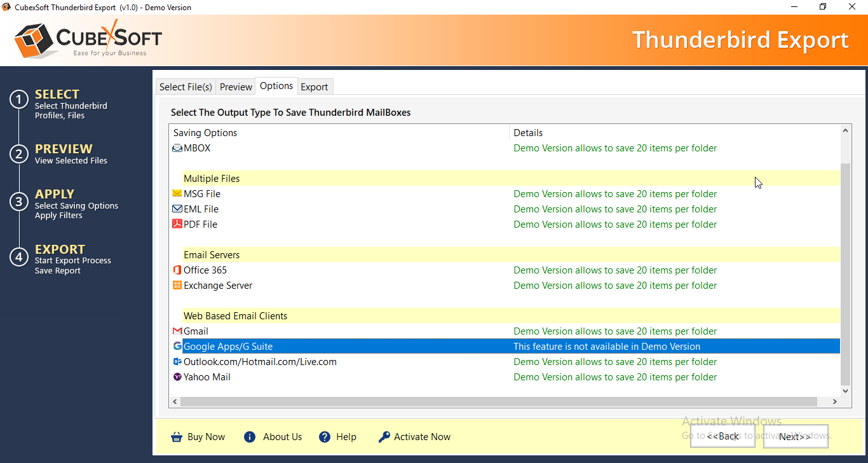Click the MSG File yellow envelope icon
The width and height of the screenshot is (868, 463).
pyautogui.click(x=177, y=193)
